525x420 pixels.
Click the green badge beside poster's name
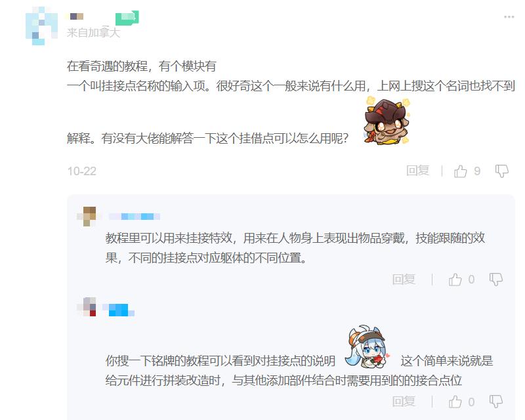pyautogui.click(x=127, y=18)
